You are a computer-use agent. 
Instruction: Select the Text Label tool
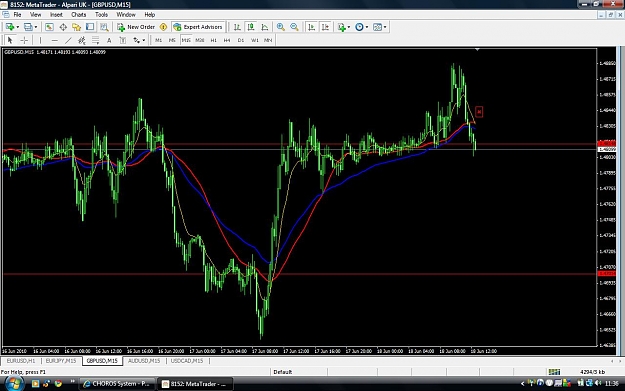click(x=123, y=40)
